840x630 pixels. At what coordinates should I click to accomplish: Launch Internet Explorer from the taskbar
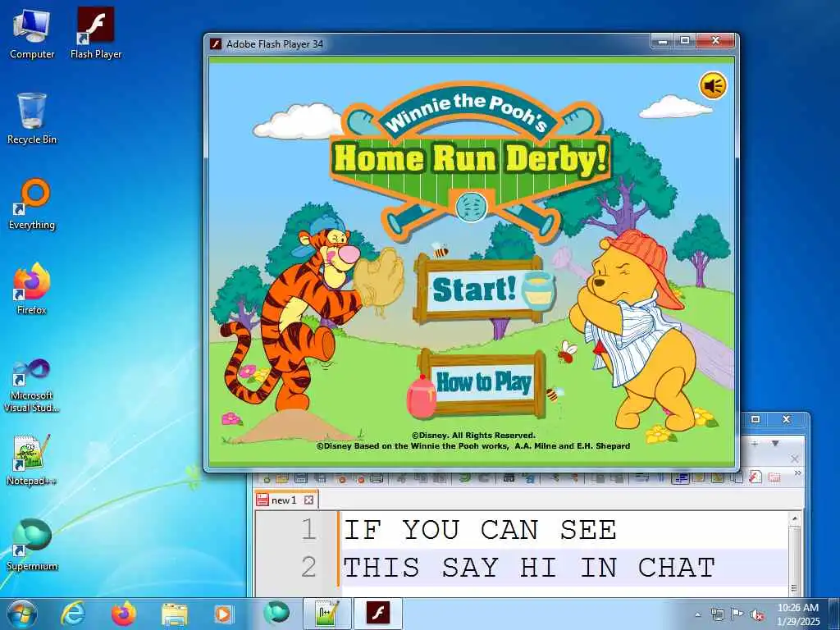pos(72,614)
